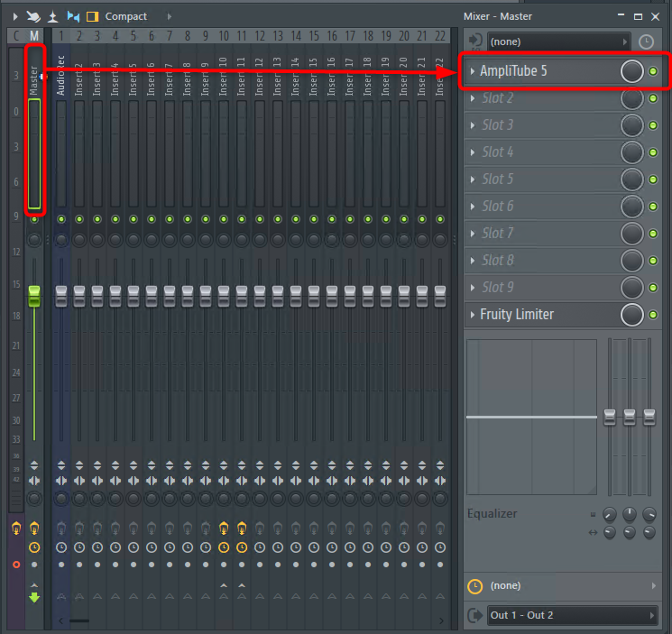672x634 pixels.
Task: Mute the Master track via green LED
Action: tap(34, 219)
